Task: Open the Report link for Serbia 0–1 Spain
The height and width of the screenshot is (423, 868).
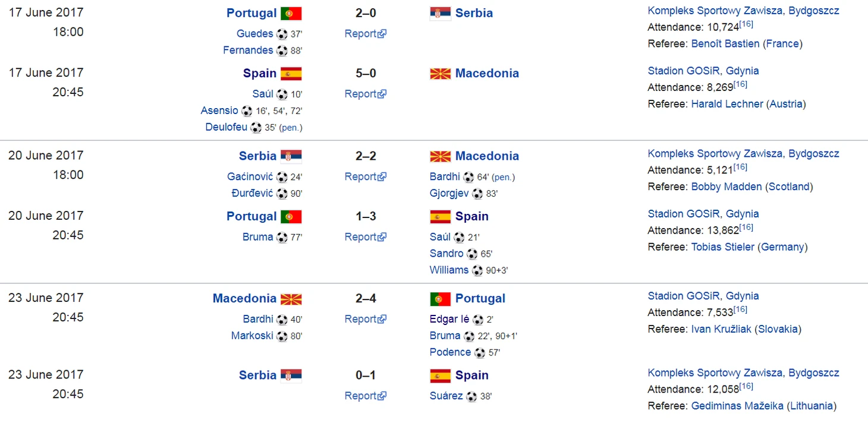Action: point(366,396)
